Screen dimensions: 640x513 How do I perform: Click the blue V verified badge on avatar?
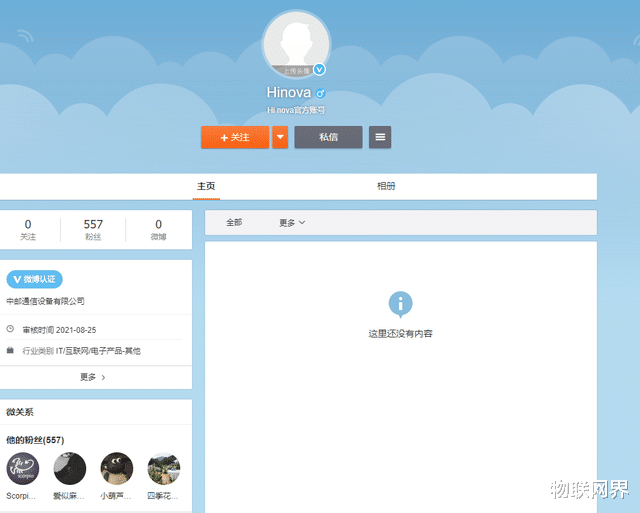tap(319, 70)
